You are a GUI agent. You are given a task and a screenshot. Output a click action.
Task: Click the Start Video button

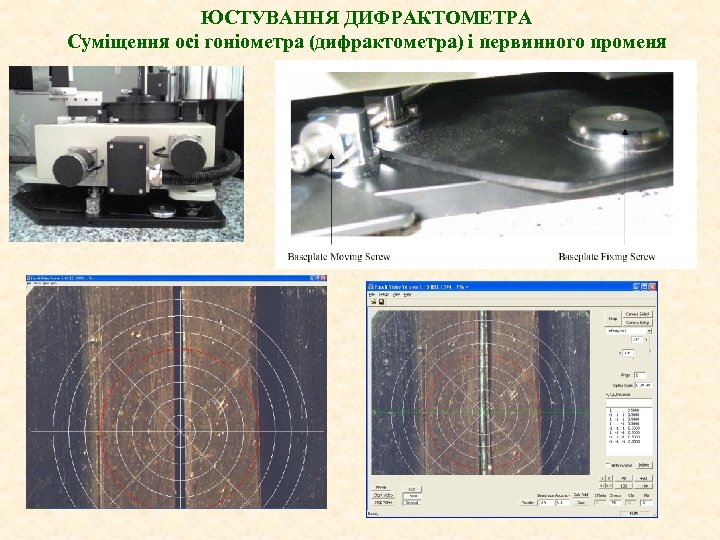(x=383, y=495)
